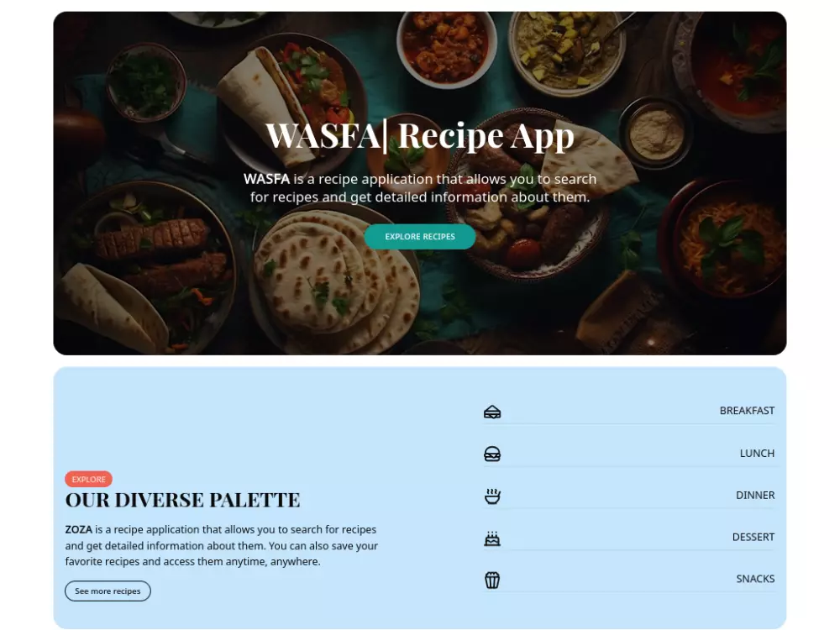Go to the SNACKS category

pyautogui.click(x=755, y=579)
